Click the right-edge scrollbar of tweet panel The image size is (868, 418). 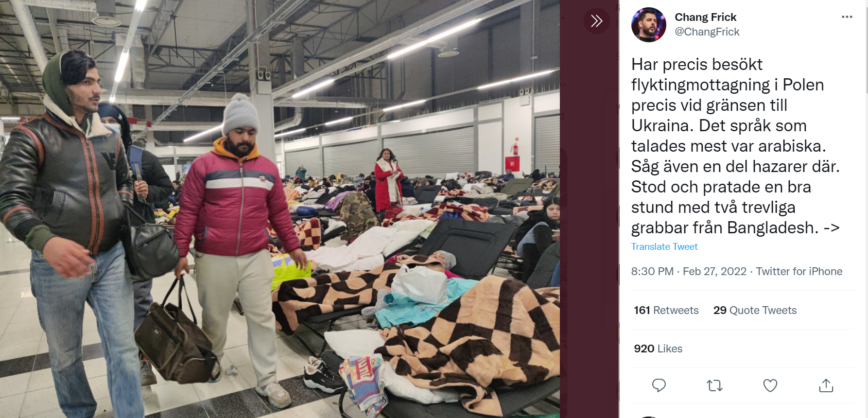click(866, 49)
